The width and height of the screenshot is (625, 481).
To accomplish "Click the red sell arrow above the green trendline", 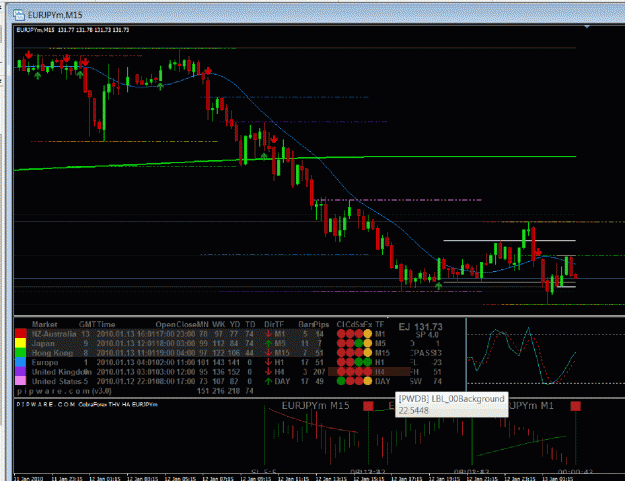I will (x=274, y=139).
